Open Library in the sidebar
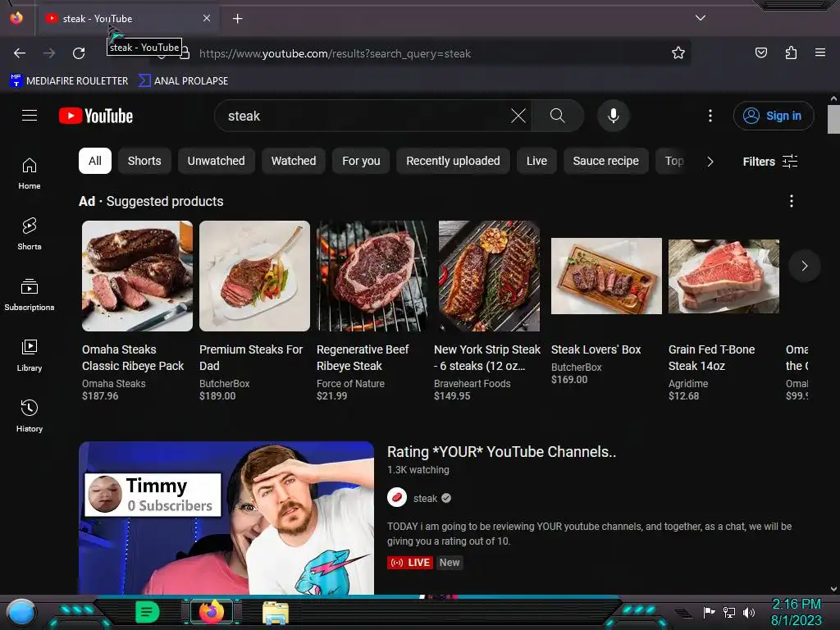The width and height of the screenshot is (840, 630). tap(30, 355)
